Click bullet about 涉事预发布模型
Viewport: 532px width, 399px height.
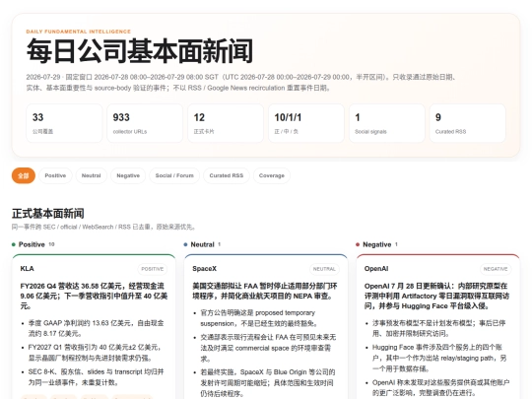pyautogui.click(x=439, y=328)
